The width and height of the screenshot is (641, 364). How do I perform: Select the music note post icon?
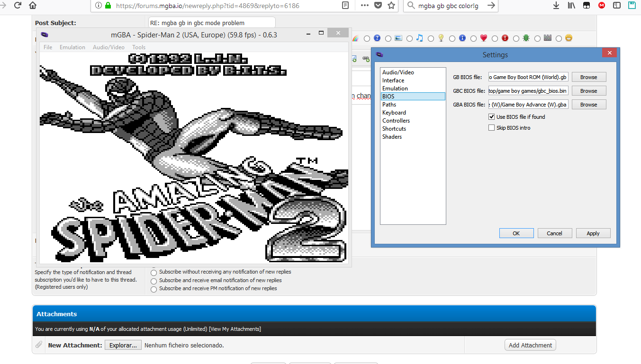(420, 38)
